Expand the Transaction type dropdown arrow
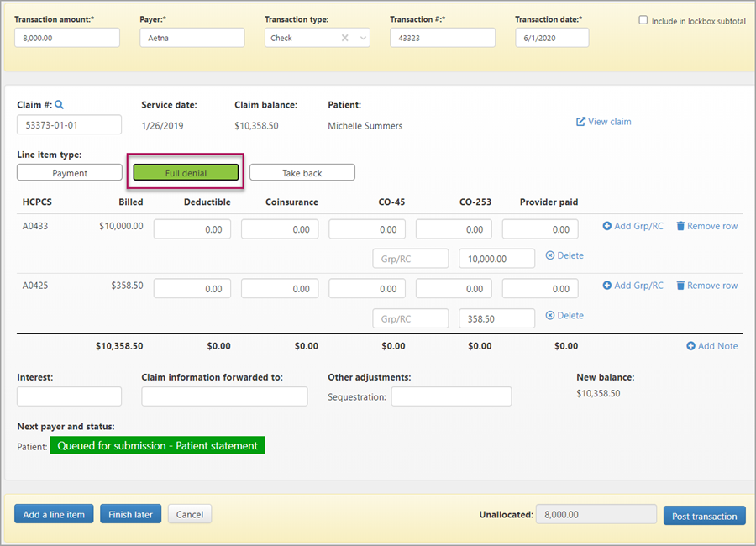Viewport: 756px width, 546px height. click(363, 38)
